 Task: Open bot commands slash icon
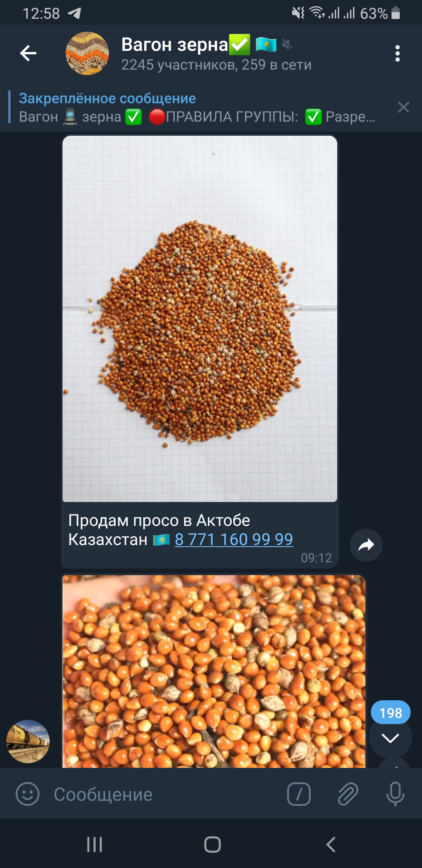299,794
